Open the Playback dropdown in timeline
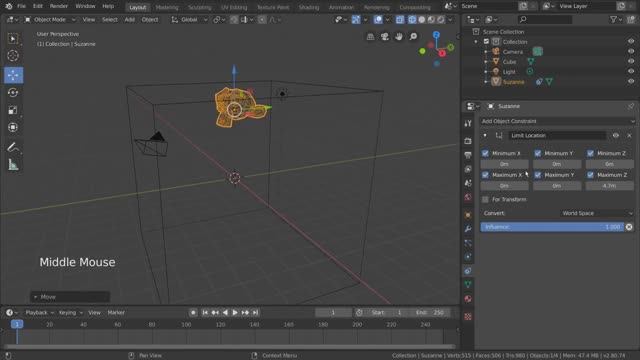This screenshot has height=360, width=640. [40, 313]
